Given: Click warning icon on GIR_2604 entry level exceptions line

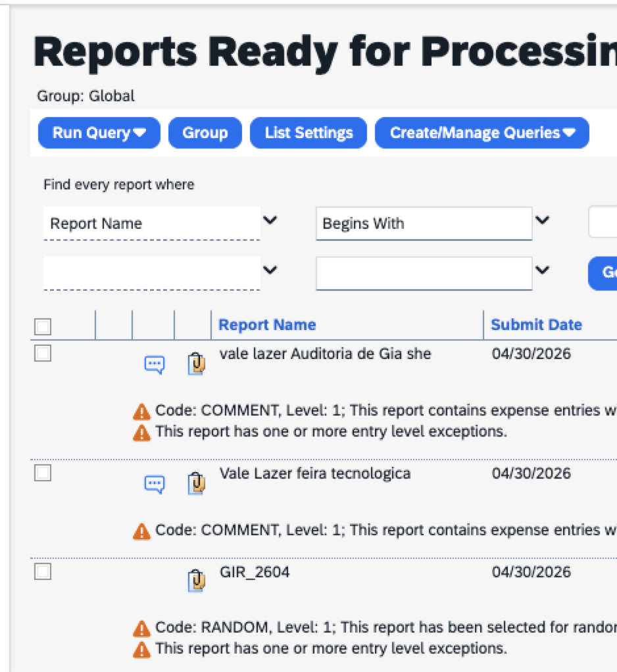Looking at the screenshot, I should (x=141, y=650).
